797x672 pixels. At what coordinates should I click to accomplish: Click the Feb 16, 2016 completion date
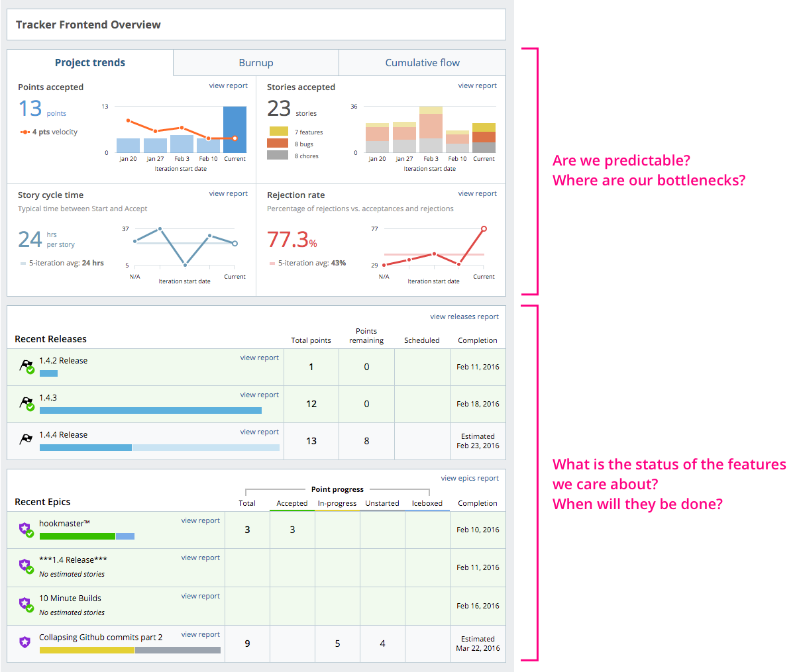pos(478,606)
